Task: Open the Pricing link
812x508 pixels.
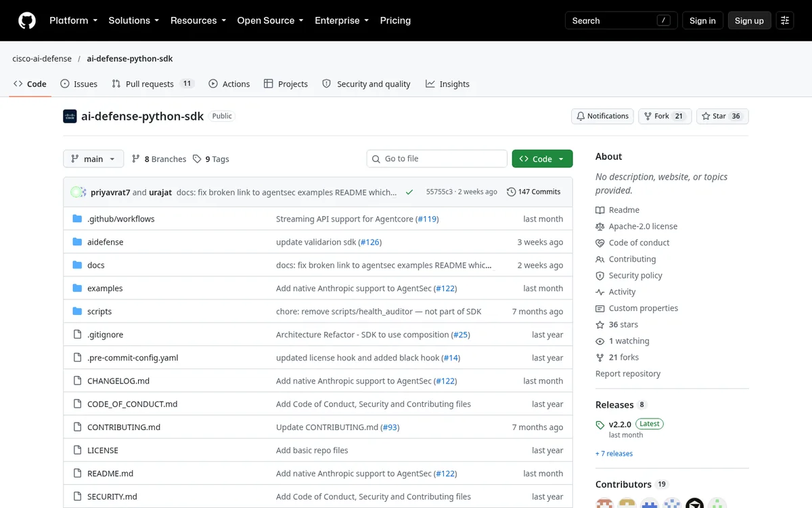Action: (x=395, y=20)
